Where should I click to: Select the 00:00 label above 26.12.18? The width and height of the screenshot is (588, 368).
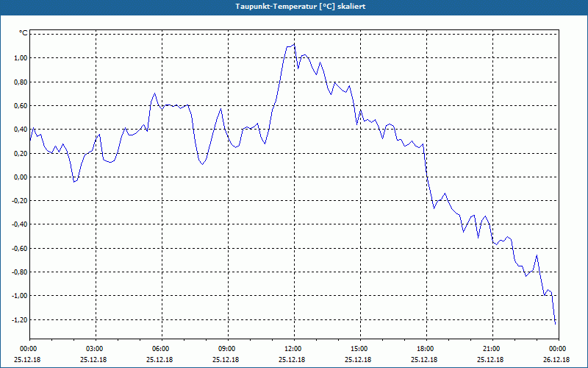(559, 349)
